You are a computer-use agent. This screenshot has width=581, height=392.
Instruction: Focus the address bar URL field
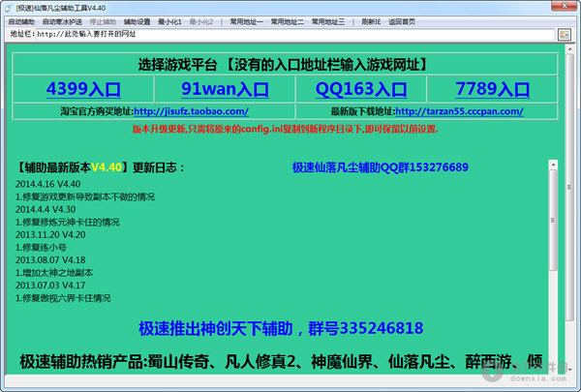coord(294,35)
